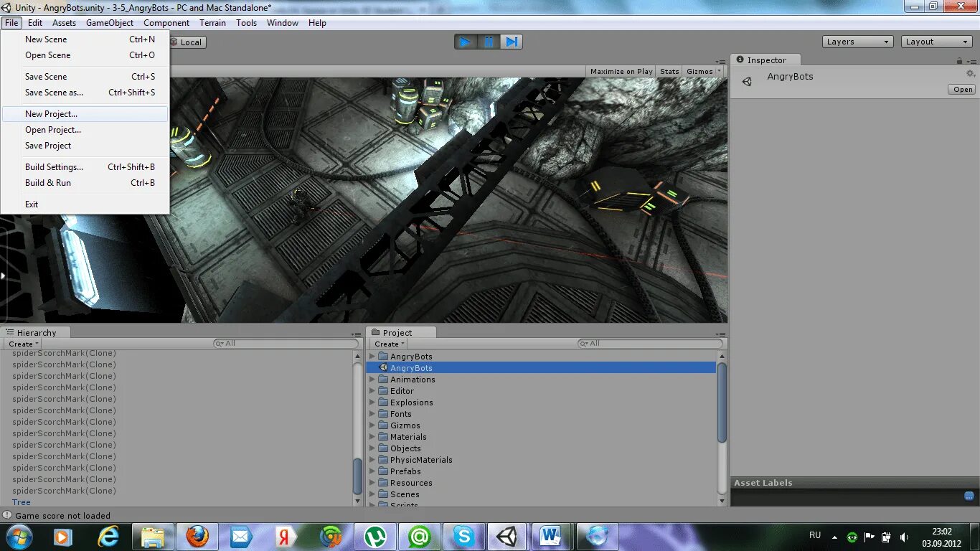
Task: Open the Layout dropdown
Action: click(x=936, y=42)
